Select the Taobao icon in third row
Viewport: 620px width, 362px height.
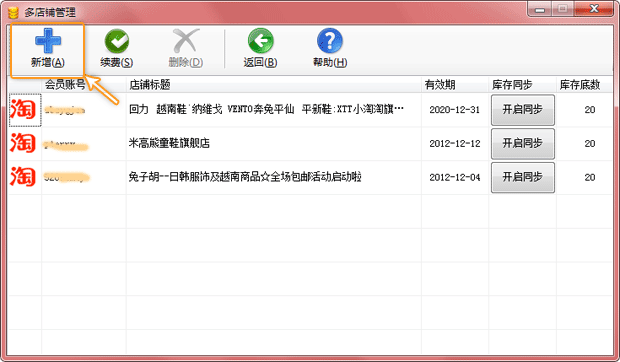pos(25,177)
